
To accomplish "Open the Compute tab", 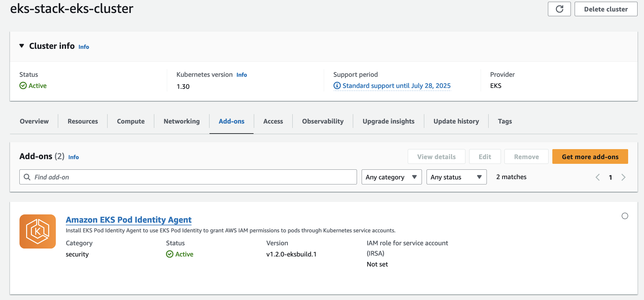I will (131, 121).
